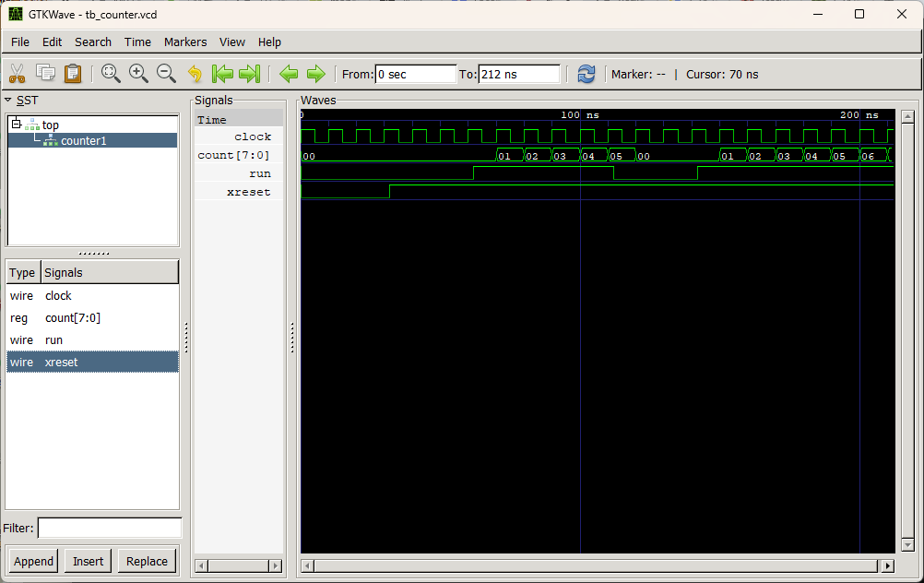Open the Search menu
Viewport: 924px width, 583px height.
point(93,42)
